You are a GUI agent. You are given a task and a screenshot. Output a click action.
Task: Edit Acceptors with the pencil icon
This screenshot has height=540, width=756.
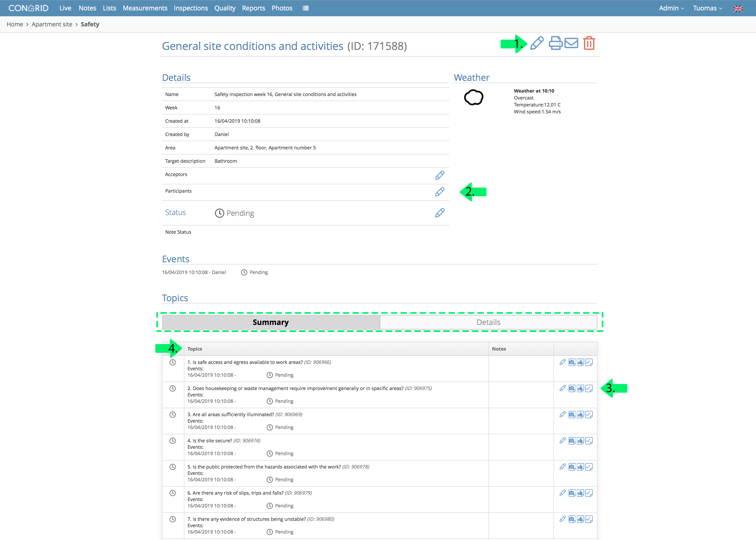440,175
